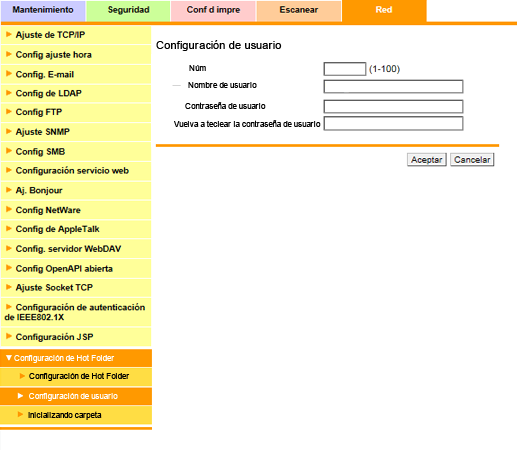Open Configuración JSP entry
Viewport: 517px width, 450px height.
point(76,337)
